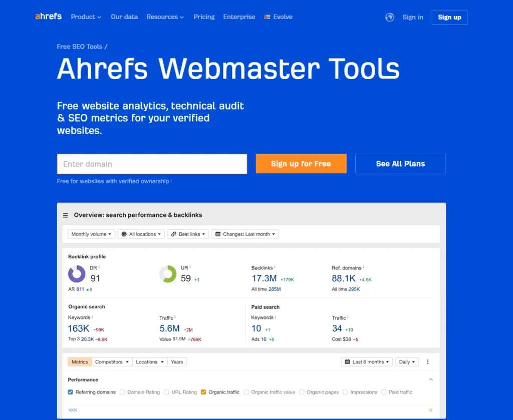Screen dimensions: 513x420
Task: Click the info icon beside organic Traffic
Action: pyautogui.click(x=175, y=317)
